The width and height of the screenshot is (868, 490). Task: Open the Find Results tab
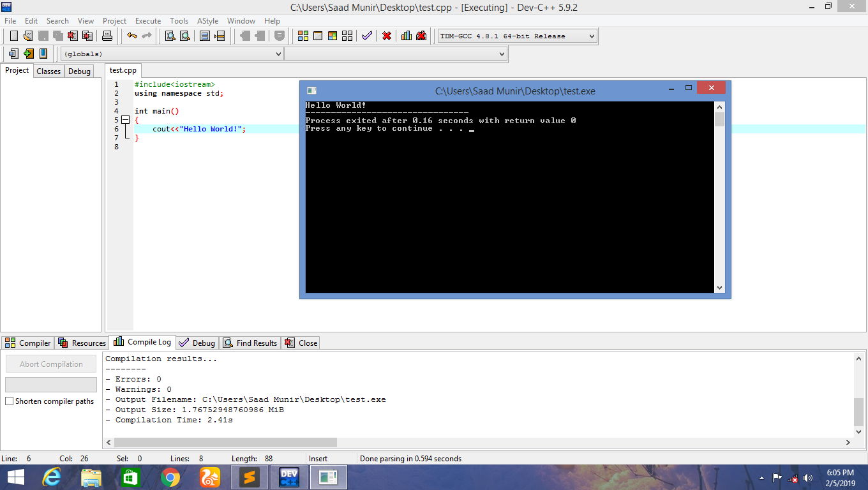(x=250, y=343)
